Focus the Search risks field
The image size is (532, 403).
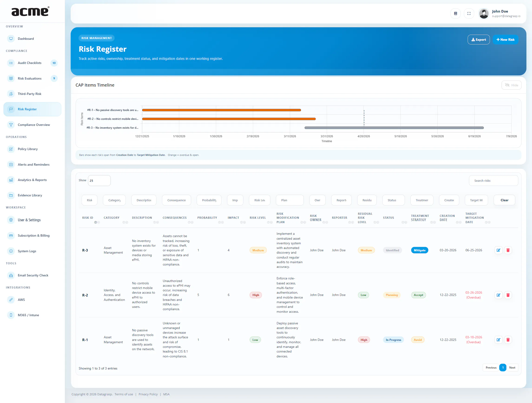point(493,181)
